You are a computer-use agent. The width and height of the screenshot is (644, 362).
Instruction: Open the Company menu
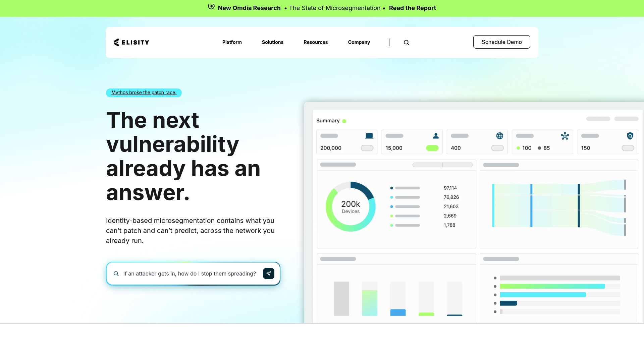pyautogui.click(x=359, y=42)
